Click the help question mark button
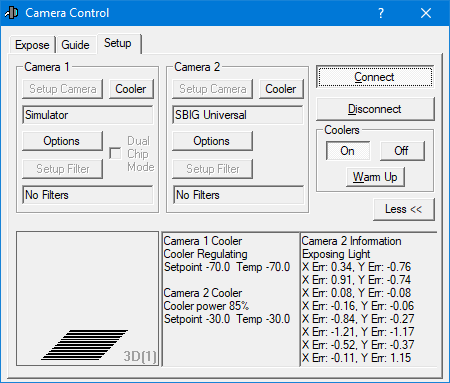 click(x=381, y=13)
